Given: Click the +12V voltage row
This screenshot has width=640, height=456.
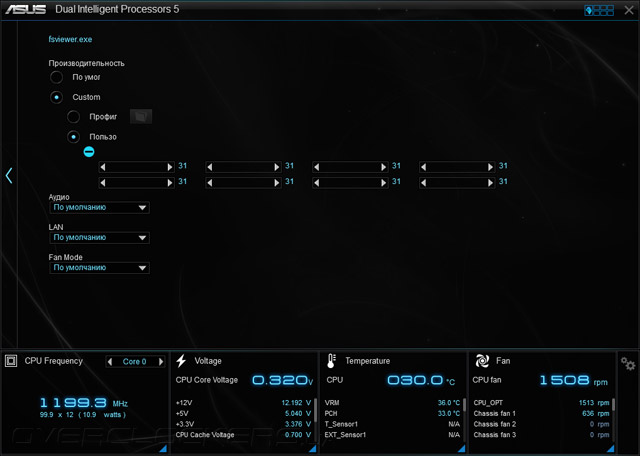Looking at the screenshot, I should pyautogui.click(x=243, y=403).
